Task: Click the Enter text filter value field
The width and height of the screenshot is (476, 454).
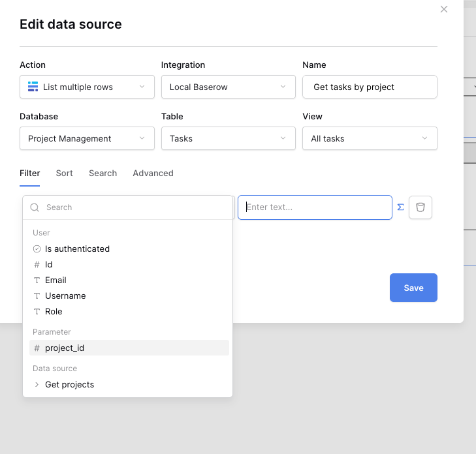Action: click(x=315, y=207)
